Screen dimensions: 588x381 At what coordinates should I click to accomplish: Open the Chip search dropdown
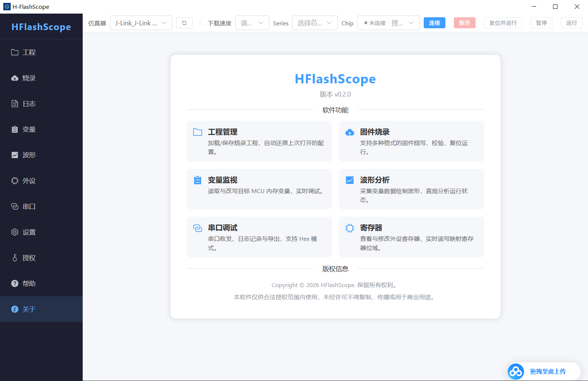click(x=388, y=23)
